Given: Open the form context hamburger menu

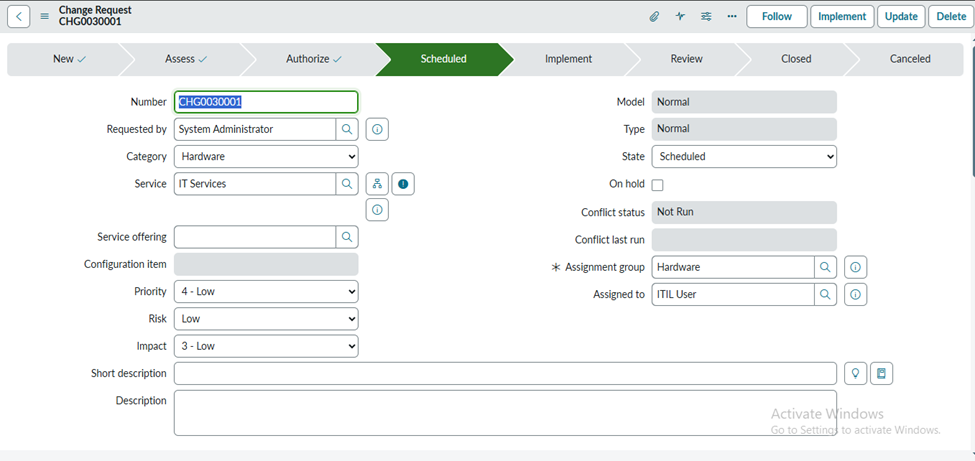Looking at the screenshot, I should [44, 17].
